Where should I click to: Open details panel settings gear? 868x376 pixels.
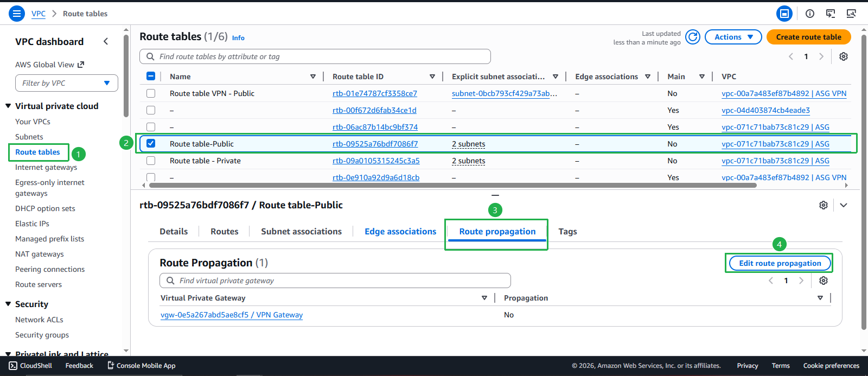[824, 205]
